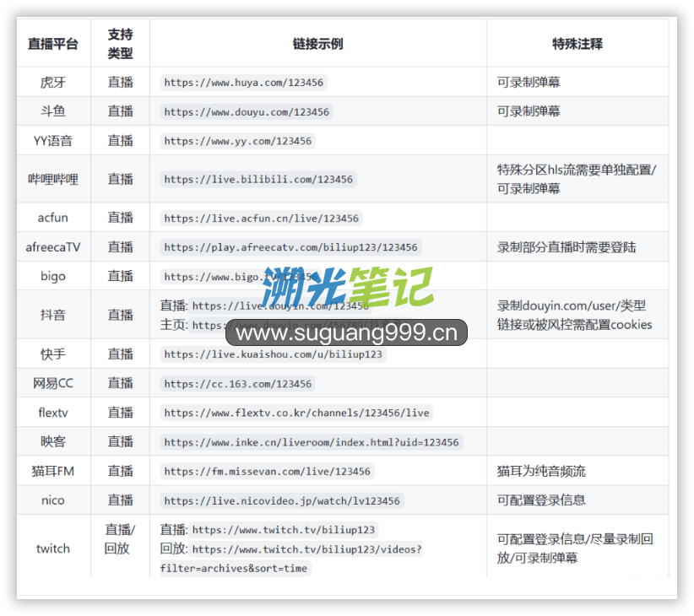Select the www.yy.com/123456 link

pos(237,141)
